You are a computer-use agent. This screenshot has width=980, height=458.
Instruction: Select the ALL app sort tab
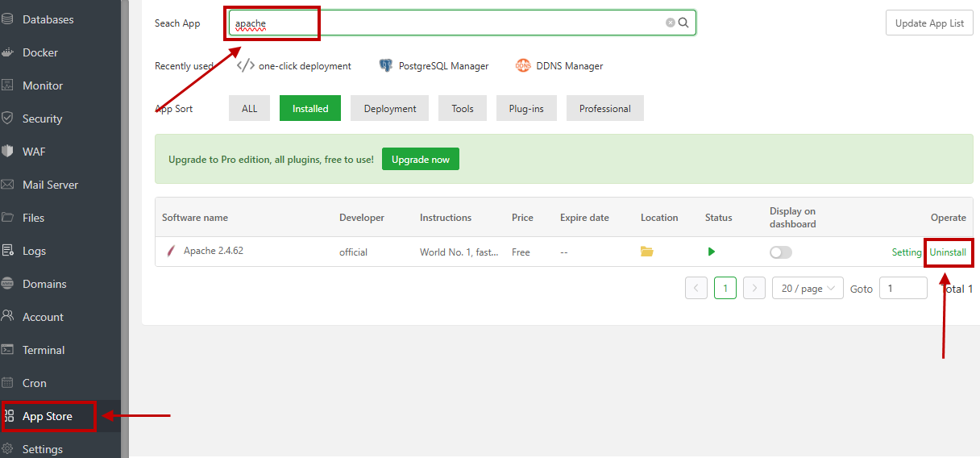(250, 108)
